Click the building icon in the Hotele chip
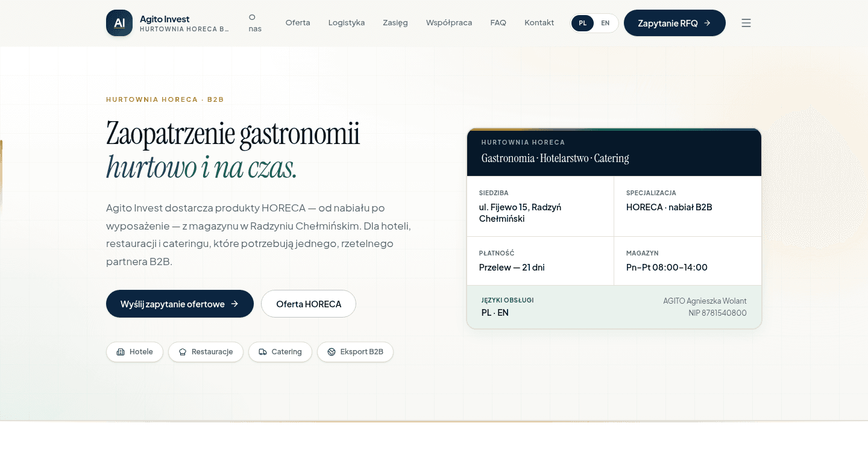 pos(121,352)
